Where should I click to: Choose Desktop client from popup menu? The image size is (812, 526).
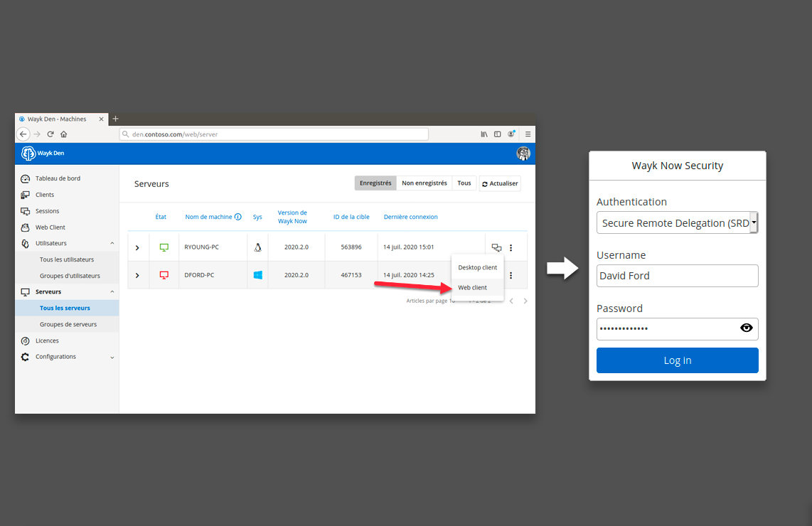click(x=478, y=268)
